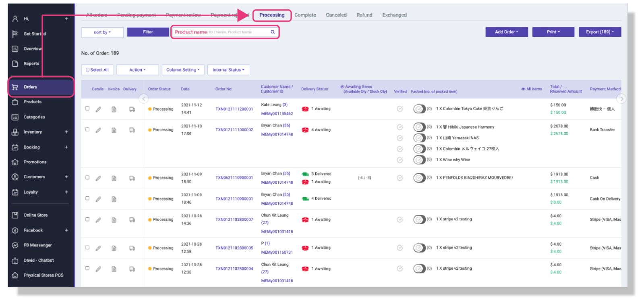Image resolution: width=644 pixels, height=300 pixels.
Task: Click the Date column header
Action: pos(185,89)
